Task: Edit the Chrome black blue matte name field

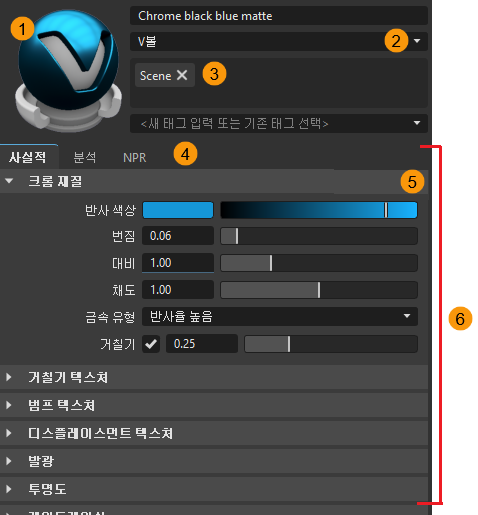Action: tap(279, 16)
